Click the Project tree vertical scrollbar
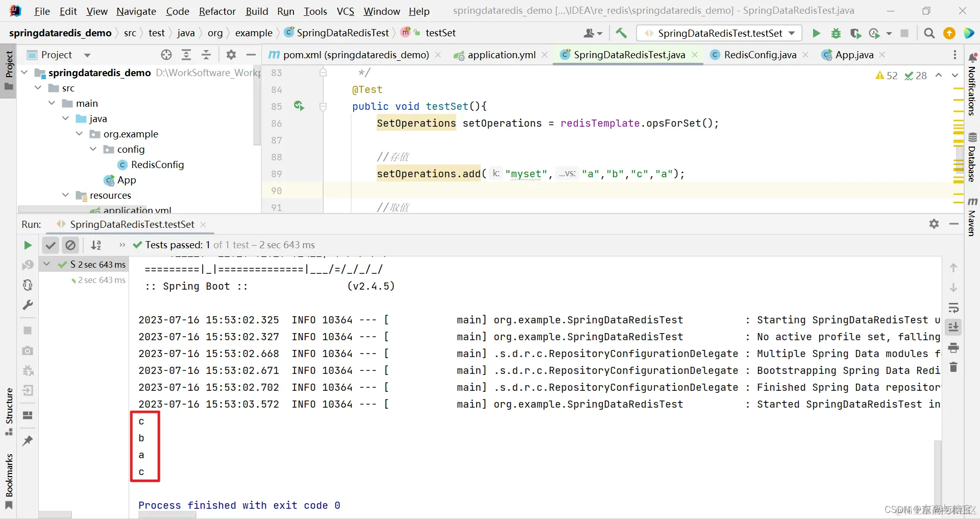Image resolution: width=980 pixels, height=519 pixels. click(257, 105)
